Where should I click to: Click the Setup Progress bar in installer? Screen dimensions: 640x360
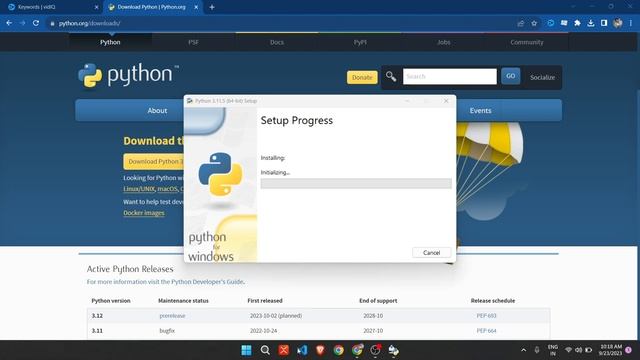356,184
